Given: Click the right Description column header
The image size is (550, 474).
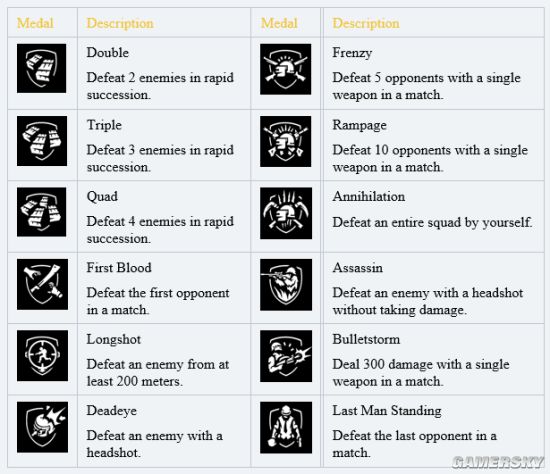Looking at the screenshot, I should (x=366, y=23).
